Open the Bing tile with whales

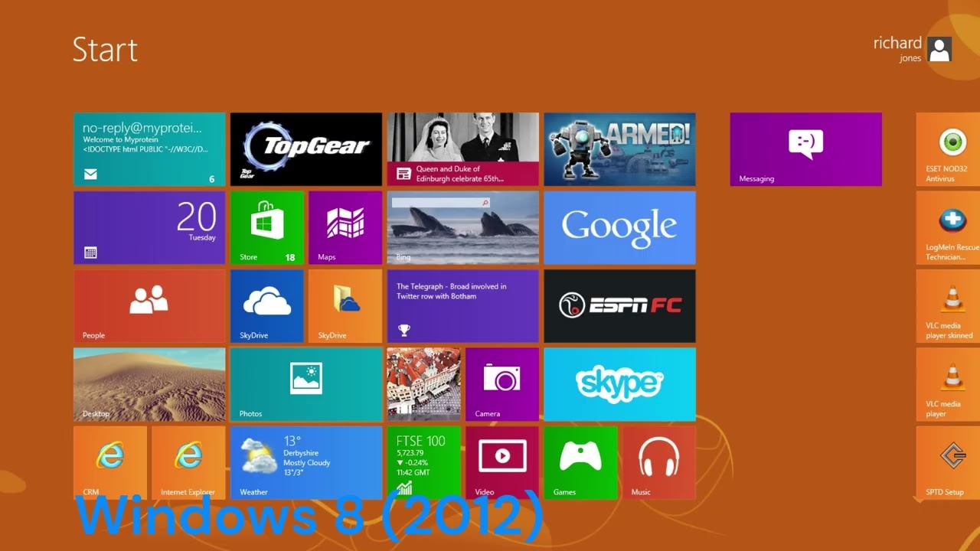tap(463, 228)
